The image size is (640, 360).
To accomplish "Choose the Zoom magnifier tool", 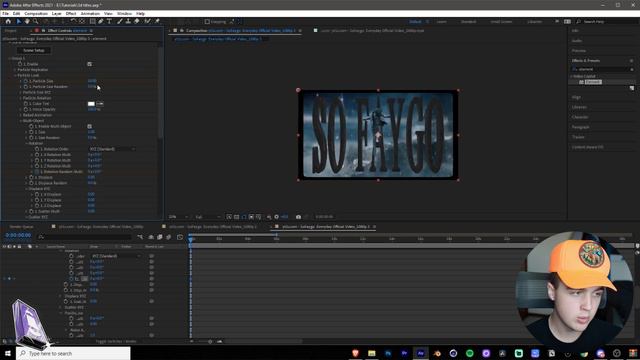I will pos(36,21).
